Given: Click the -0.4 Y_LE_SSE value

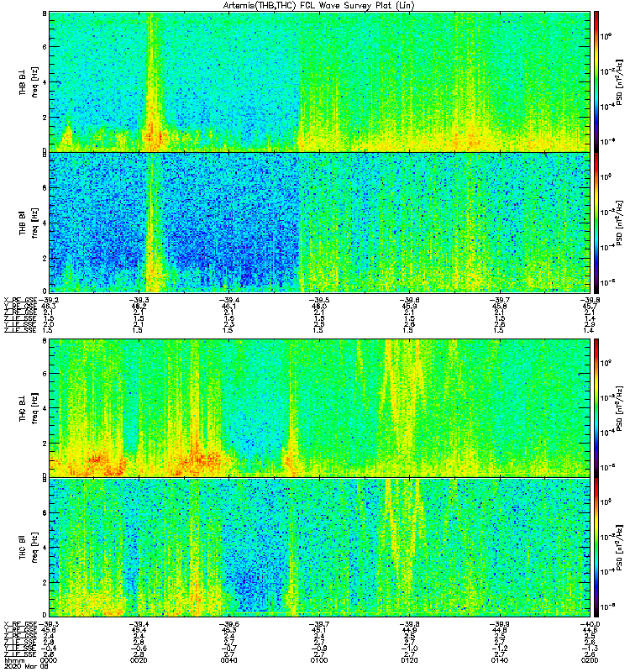Looking at the screenshot, I should (48, 648).
